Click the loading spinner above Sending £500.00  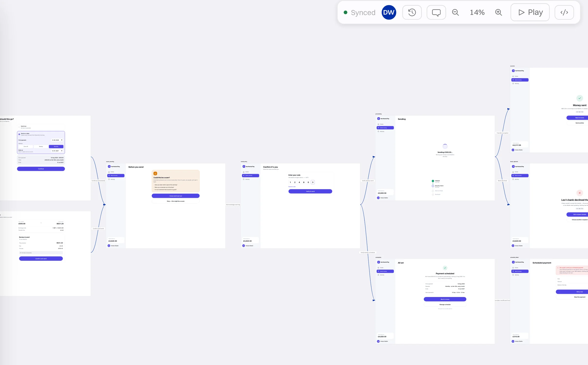point(445,146)
